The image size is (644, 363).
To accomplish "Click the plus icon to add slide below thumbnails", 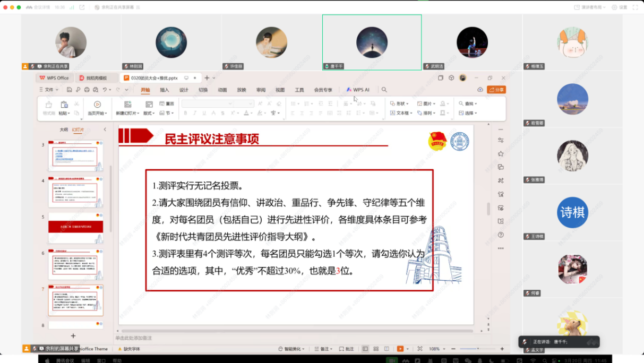I will coord(73,336).
